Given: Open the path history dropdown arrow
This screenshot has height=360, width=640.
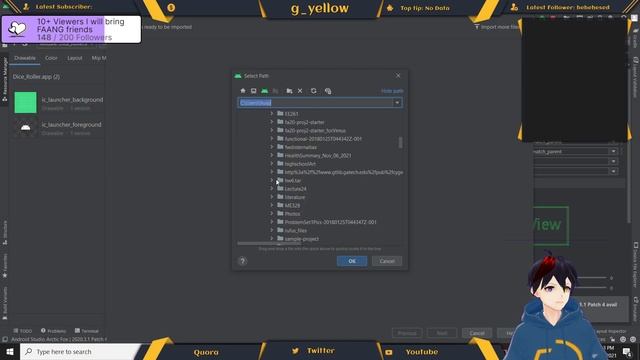Looking at the screenshot, I should click(x=397, y=103).
